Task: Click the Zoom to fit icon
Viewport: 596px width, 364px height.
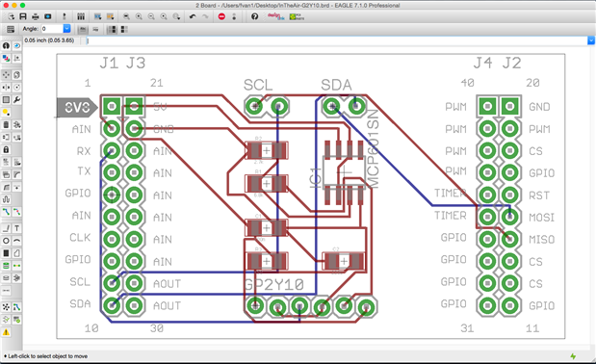Action: point(126,16)
